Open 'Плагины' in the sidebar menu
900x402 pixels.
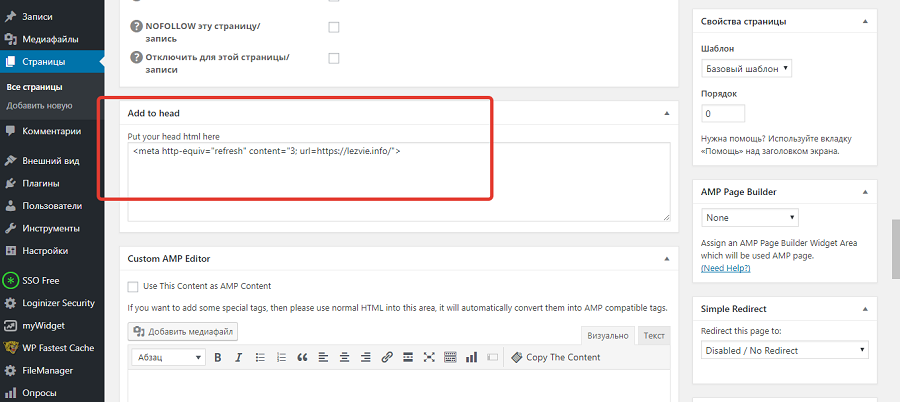pos(40,183)
